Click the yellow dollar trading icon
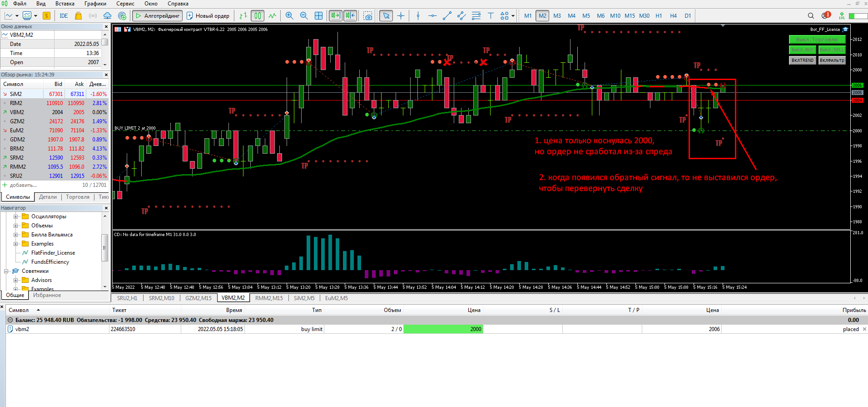The image size is (868, 407). tap(46, 15)
